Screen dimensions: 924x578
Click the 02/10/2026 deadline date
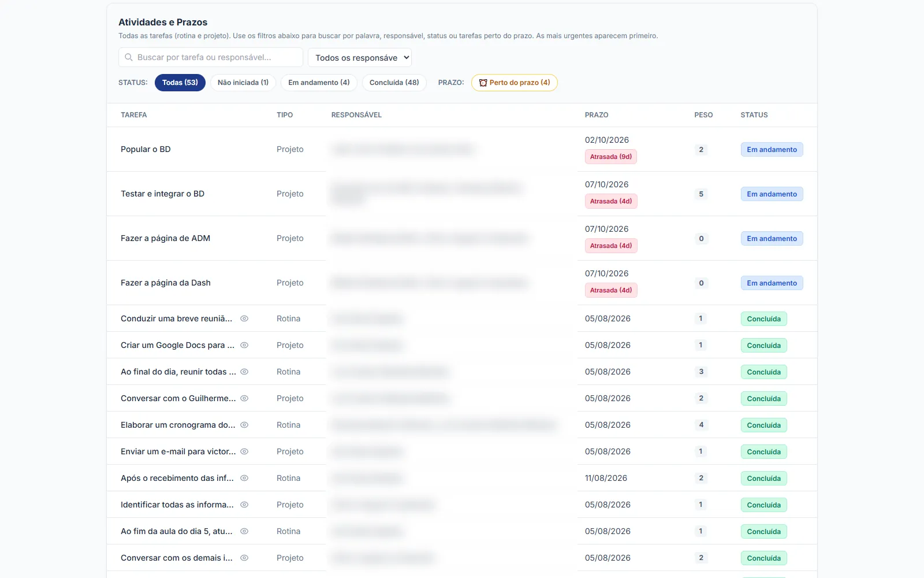[x=607, y=140]
